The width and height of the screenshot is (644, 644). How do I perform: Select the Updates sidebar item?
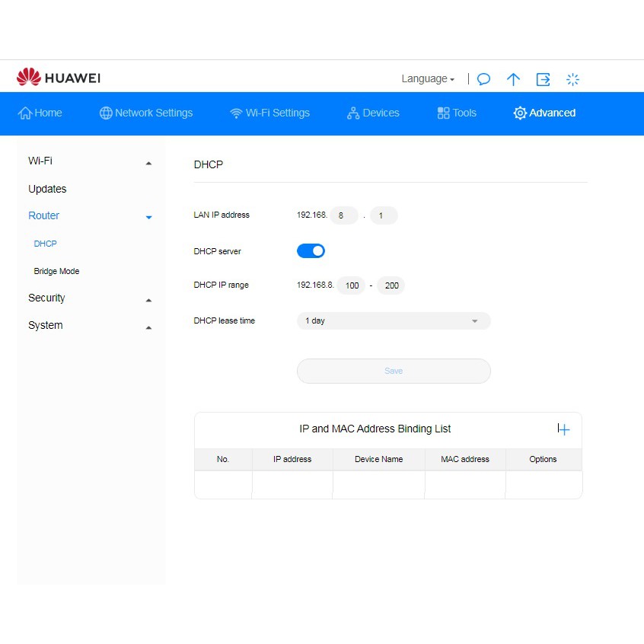click(47, 189)
